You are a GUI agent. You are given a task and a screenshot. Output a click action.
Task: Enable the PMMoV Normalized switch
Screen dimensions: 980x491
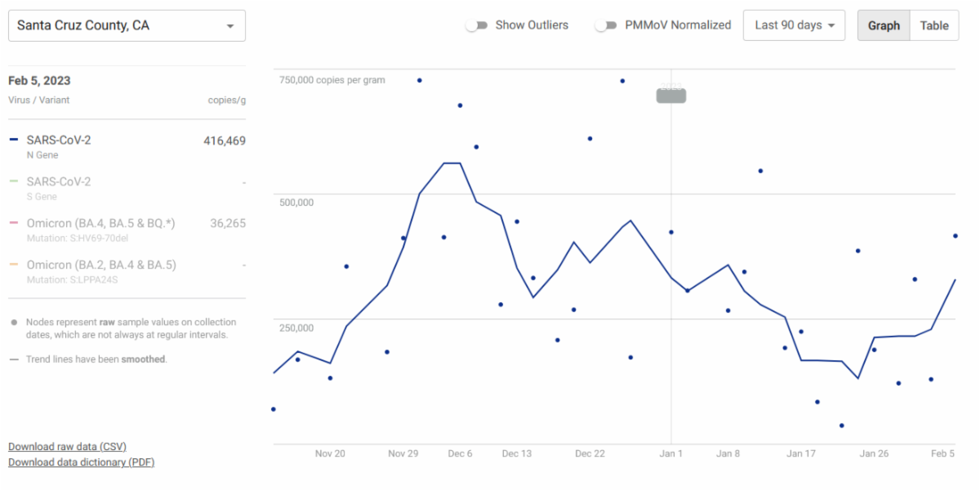click(605, 25)
